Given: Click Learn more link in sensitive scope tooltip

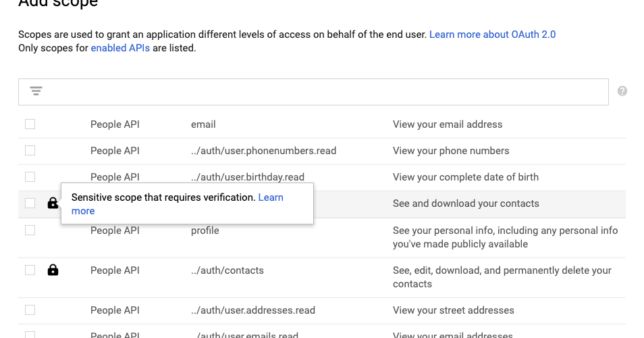Looking at the screenshot, I should [270, 197].
